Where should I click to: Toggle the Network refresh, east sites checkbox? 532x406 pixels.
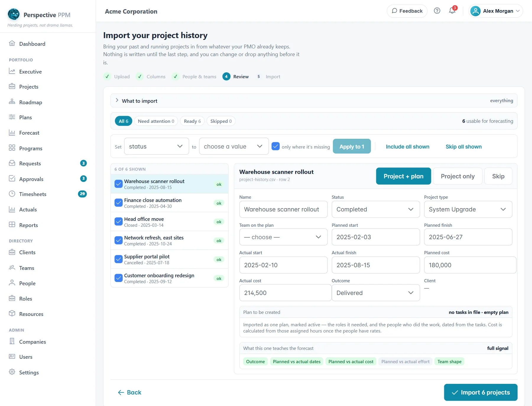tap(119, 240)
